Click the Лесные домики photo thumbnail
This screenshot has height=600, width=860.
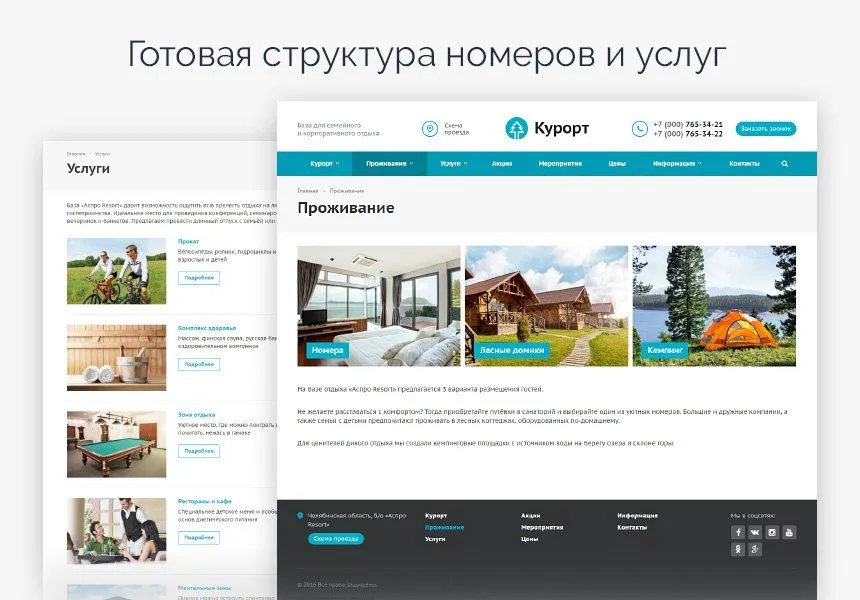pyautogui.click(x=547, y=305)
